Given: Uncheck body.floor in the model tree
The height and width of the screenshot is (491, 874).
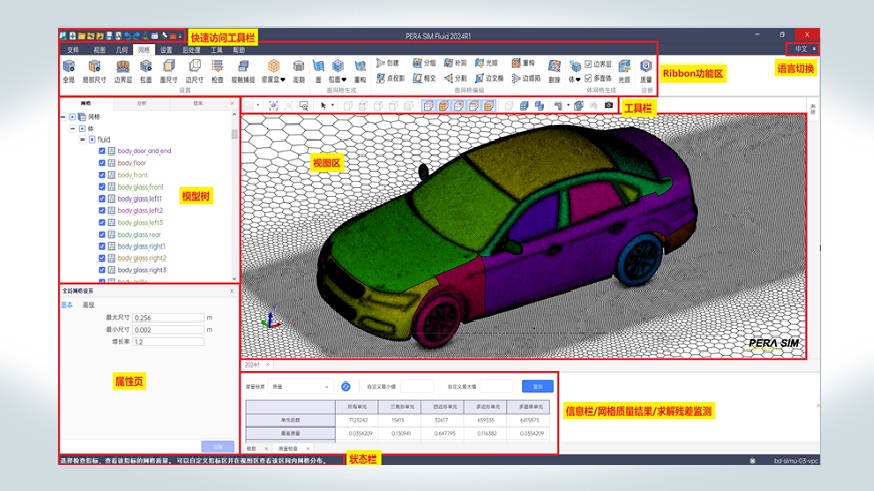Looking at the screenshot, I should tap(102, 162).
